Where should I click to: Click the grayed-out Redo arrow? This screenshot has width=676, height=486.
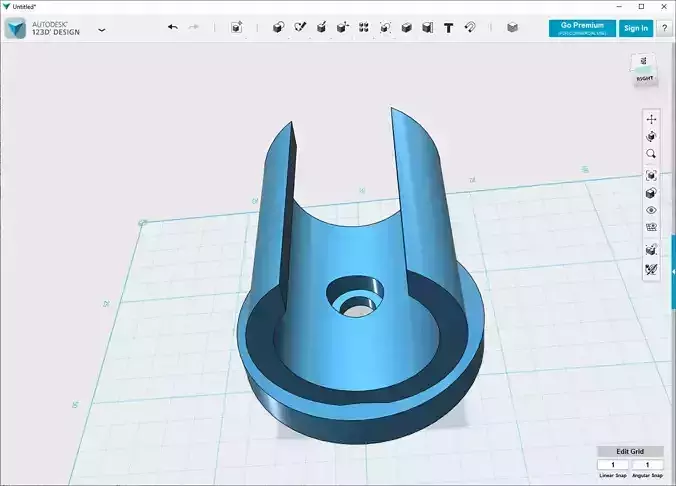point(194,27)
